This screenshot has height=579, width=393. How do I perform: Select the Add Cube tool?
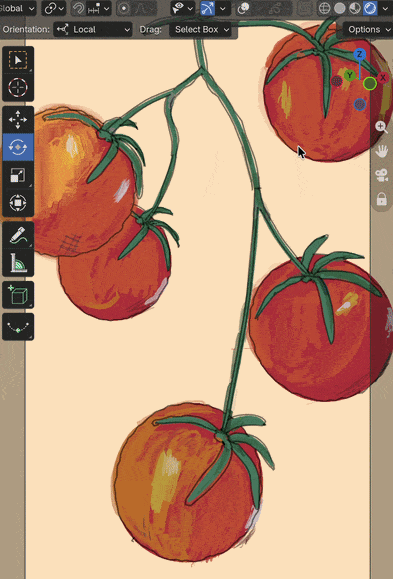click(x=18, y=295)
